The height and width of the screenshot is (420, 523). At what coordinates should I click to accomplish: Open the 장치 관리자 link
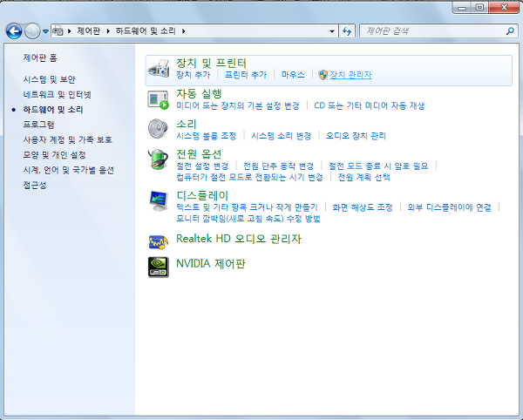click(x=350, y=75)
